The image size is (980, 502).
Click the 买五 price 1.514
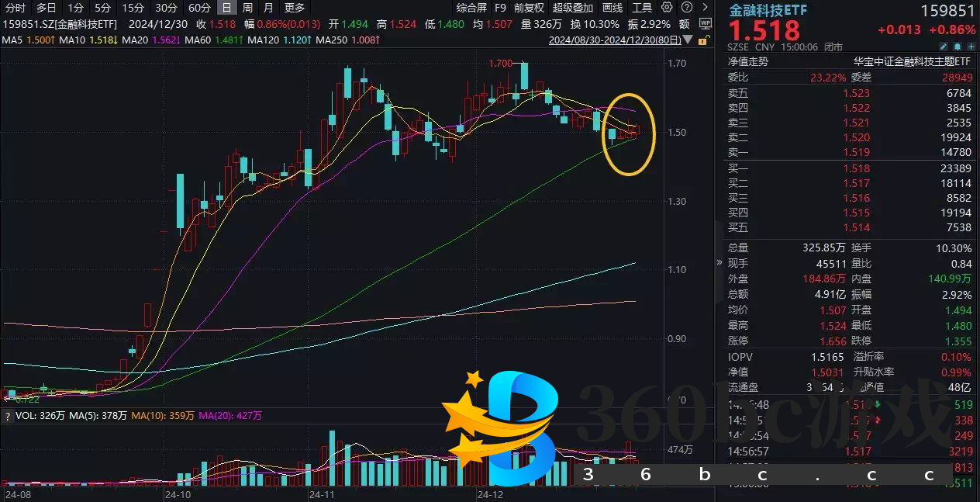point(856,227)
